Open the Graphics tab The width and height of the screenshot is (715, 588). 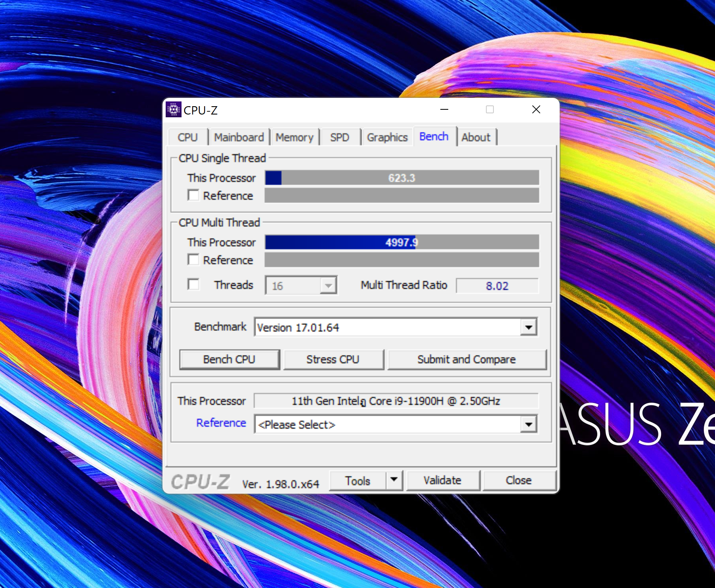pyautogui.click(x=387, y=137)
